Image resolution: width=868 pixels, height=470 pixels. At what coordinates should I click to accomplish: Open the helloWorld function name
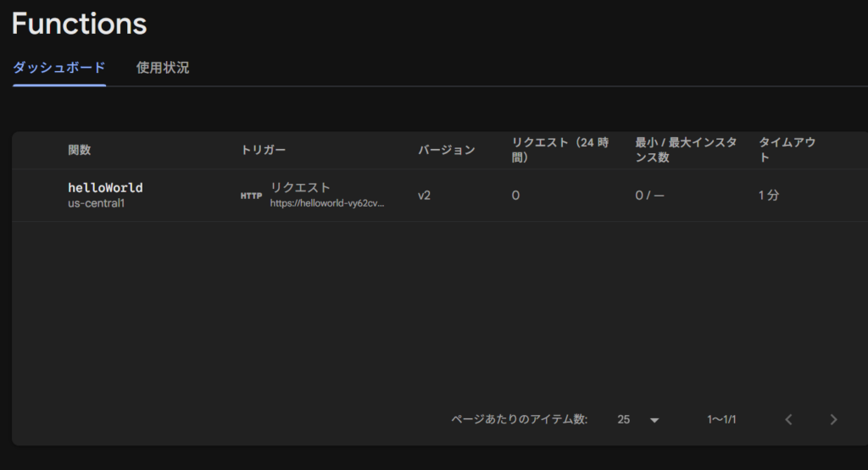pyautogui.click(x=105, y=187)
